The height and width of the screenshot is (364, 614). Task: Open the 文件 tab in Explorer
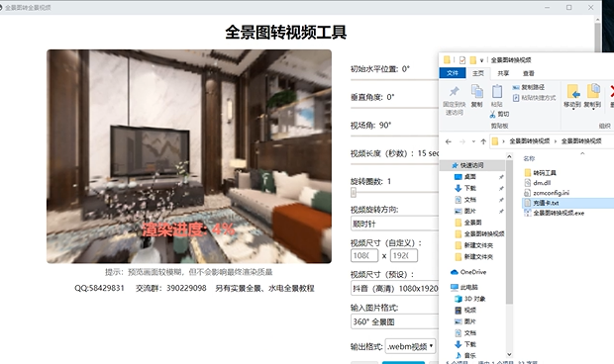point(453,73)
